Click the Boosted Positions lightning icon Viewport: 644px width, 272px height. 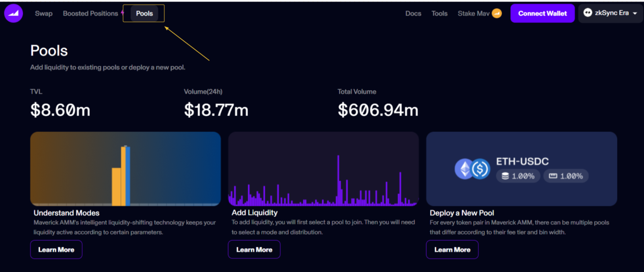[x=122, y=13]
